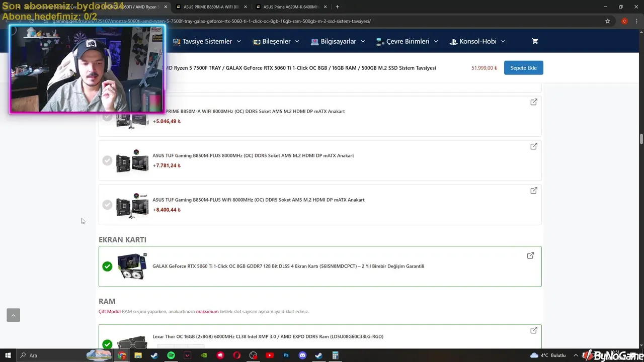
Task: Open Lexar Thor OC 16GB product title
Action: click(x=268, y=337)
